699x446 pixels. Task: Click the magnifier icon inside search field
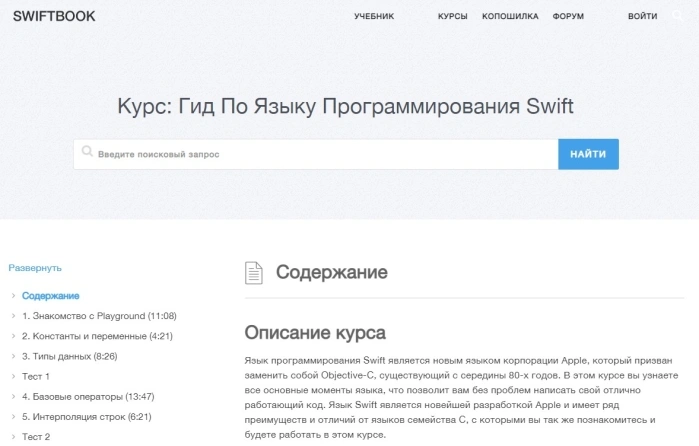click(87, 151)
